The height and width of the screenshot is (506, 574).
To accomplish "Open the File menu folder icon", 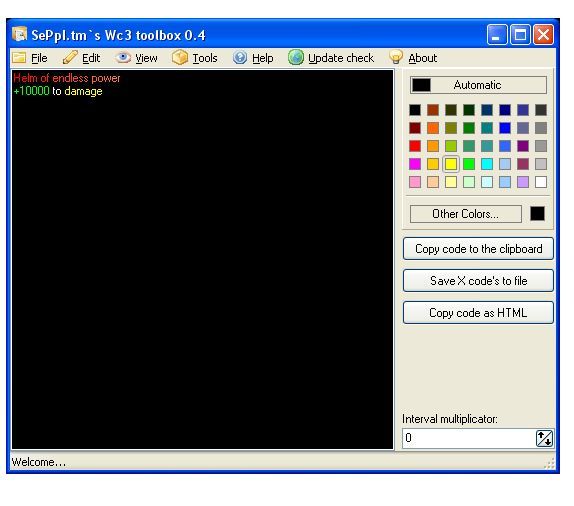I will tap(19, 58).
